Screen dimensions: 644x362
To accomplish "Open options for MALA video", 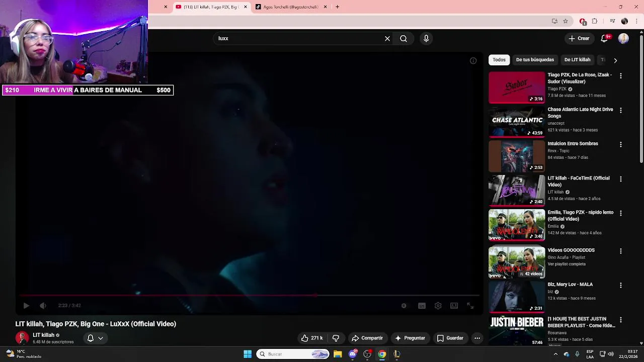I will coord(620,285).
